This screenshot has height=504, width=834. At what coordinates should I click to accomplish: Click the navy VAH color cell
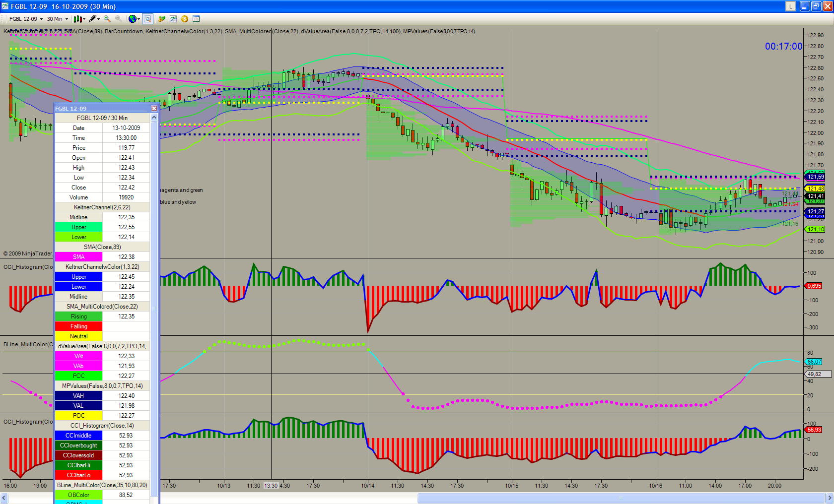tap(78, 396)
